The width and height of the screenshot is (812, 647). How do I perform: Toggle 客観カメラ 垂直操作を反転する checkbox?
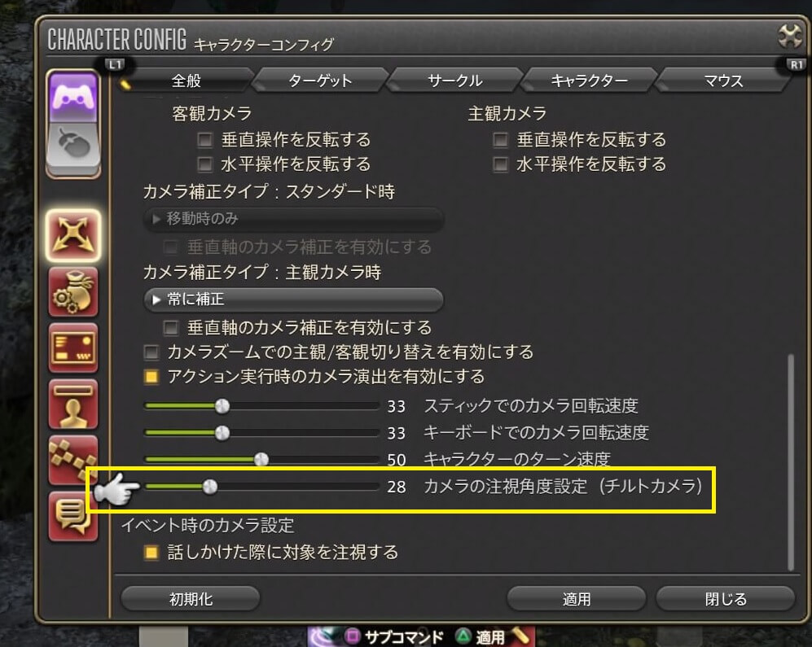click(205, 140)
